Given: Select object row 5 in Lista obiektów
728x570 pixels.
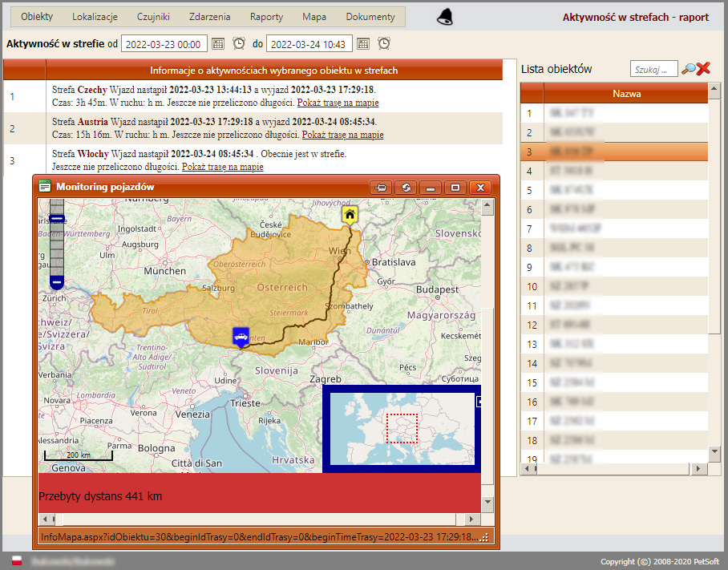Looking at the screenshot, I should click(x=614, y=190).
